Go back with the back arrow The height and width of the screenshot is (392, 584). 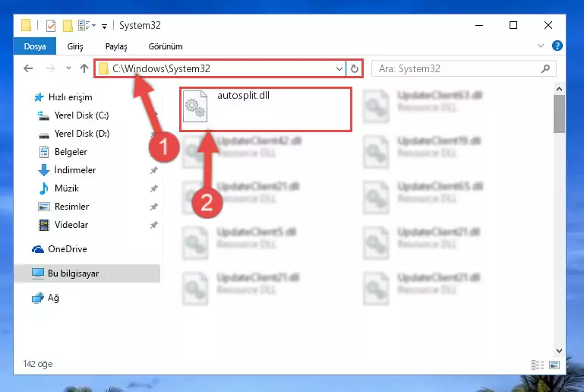28,68
